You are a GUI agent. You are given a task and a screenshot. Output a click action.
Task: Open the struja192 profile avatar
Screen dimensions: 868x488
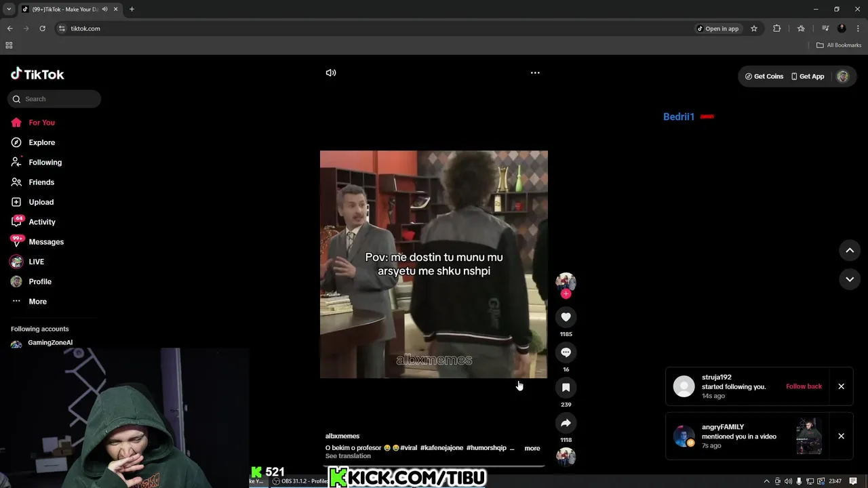click(684, 386)
